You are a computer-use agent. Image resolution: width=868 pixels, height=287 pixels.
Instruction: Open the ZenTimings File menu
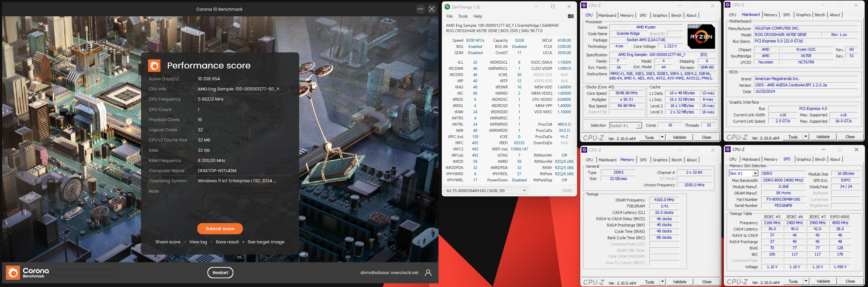[449, 16]
